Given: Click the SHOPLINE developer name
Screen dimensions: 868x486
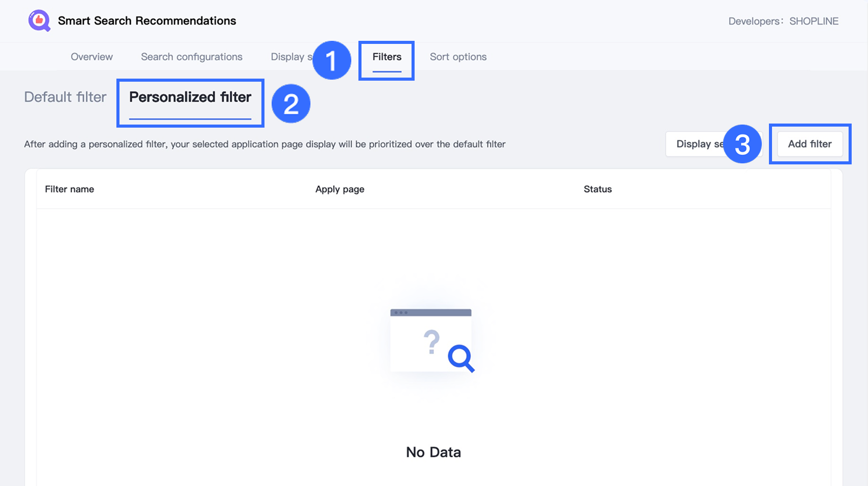Looking at the screenshot, I should pos(813,21).
